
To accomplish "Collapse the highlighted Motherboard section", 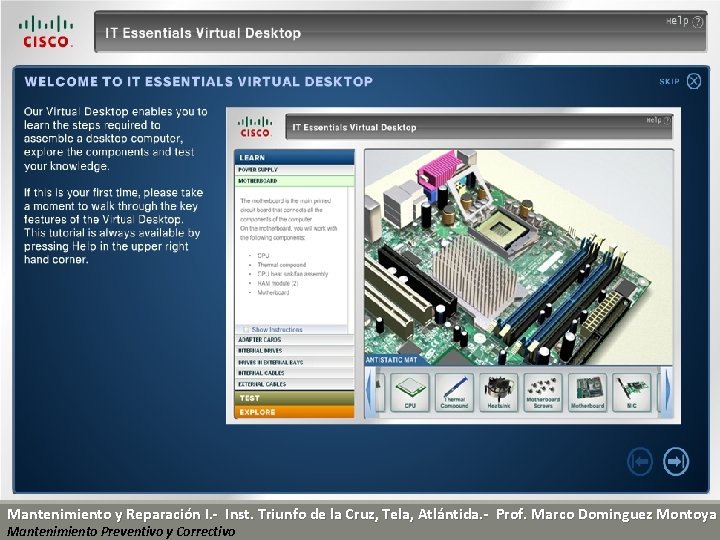I will point(294,181).
